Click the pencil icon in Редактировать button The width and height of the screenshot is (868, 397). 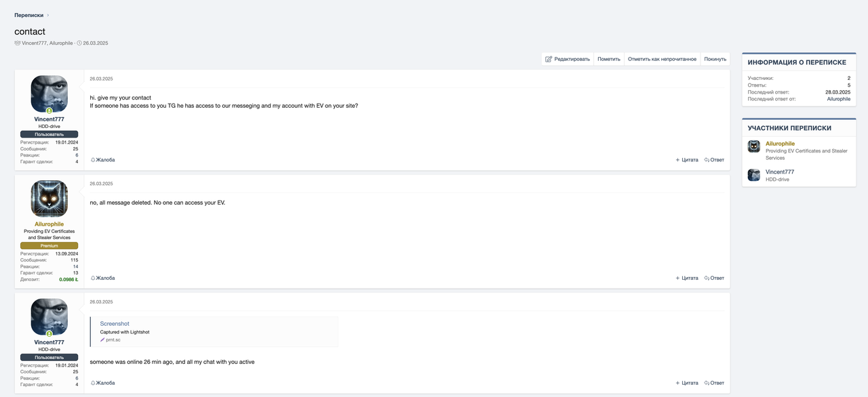549,59
